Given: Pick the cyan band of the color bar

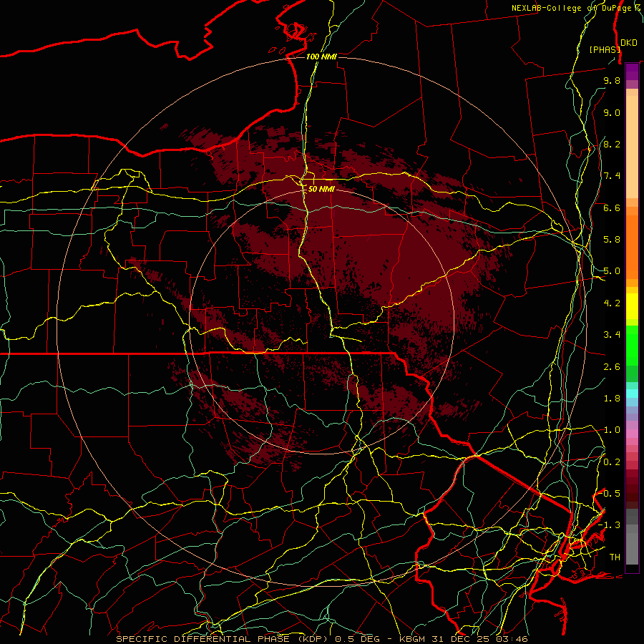Looking at the screenshot, I should coord(632,393).
